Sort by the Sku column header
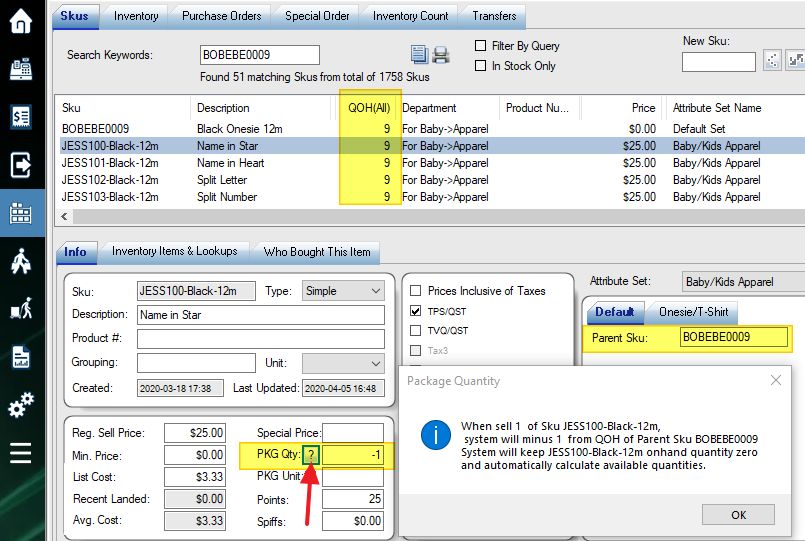This screenshot has width=805, height=541. [x=122, y=108]
